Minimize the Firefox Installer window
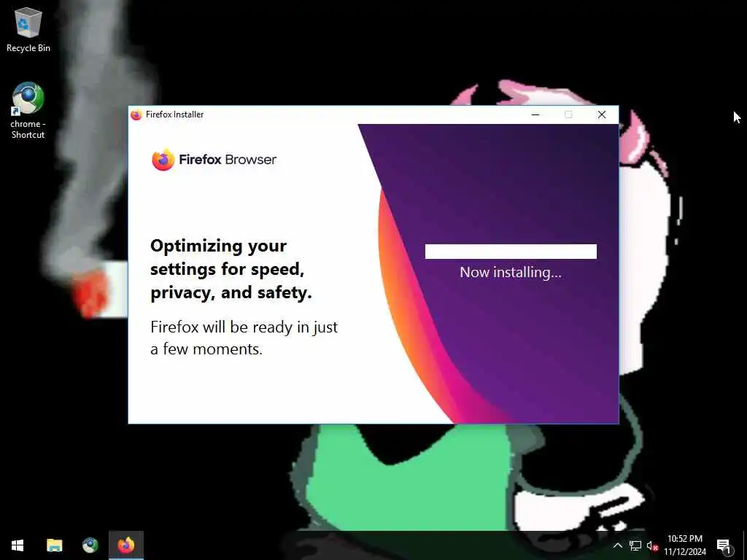Screen dimensions: 747x560 pos(535,114)
